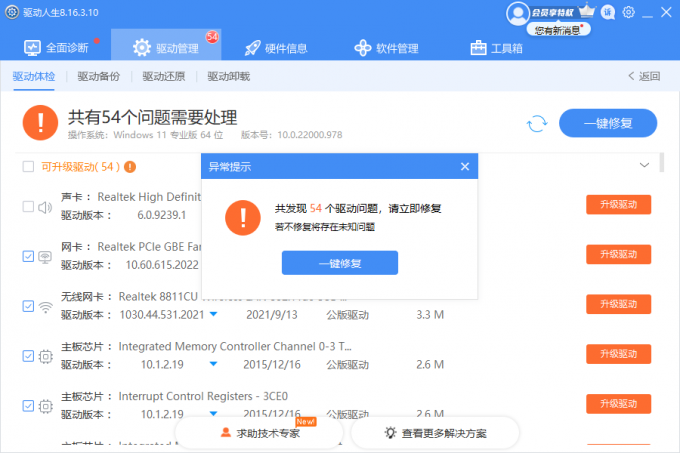Open the VIP crown membership icon
This screenshot has width=680, height=453.
coord(586,12)
